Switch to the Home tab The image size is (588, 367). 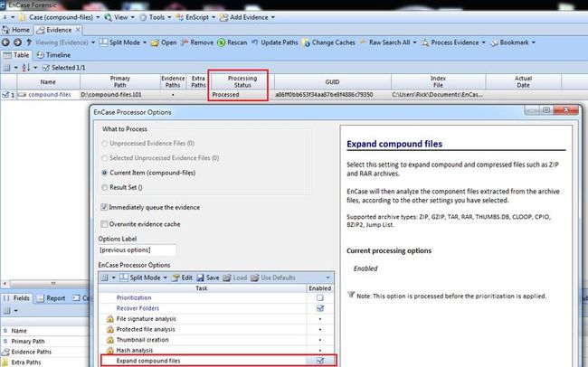[16, 30]
